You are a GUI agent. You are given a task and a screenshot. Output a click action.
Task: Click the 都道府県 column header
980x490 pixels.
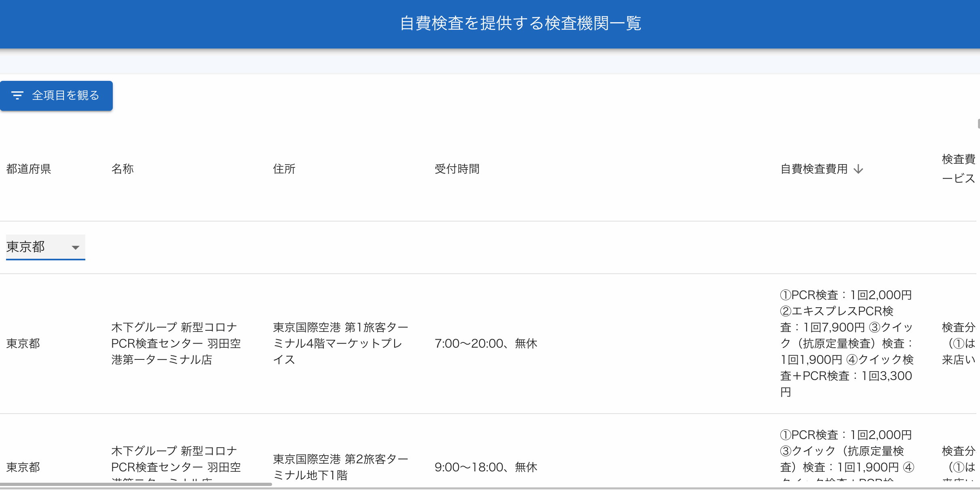29,169
